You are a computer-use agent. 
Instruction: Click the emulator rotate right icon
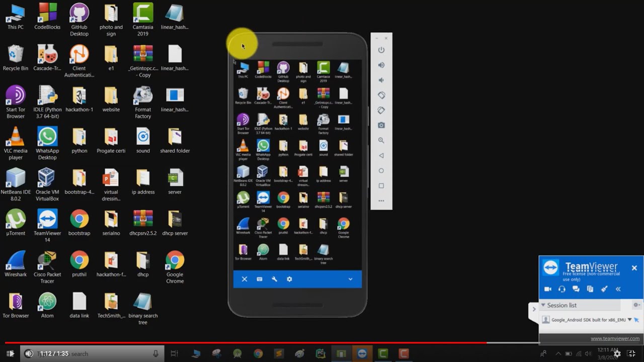381,110
